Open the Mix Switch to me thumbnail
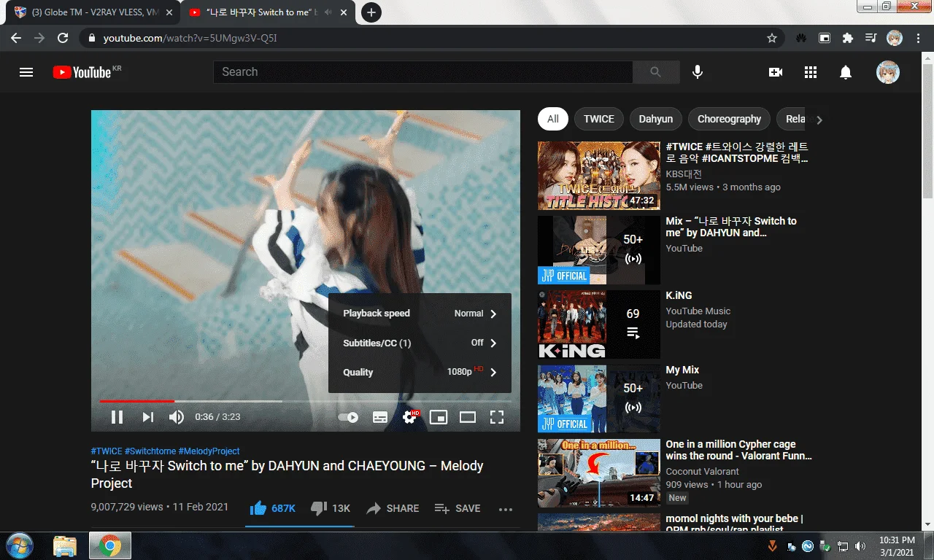934x560 pixels. pyautogui.click(x=599, y=250)
